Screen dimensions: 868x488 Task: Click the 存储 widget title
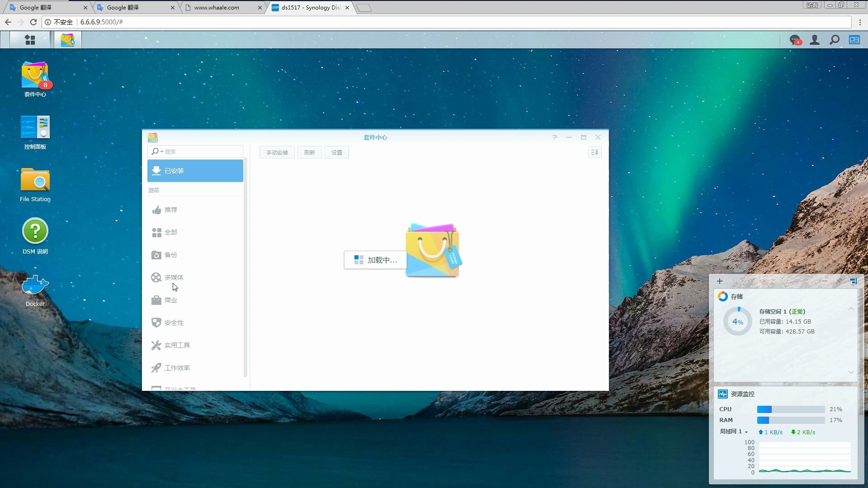737,296
